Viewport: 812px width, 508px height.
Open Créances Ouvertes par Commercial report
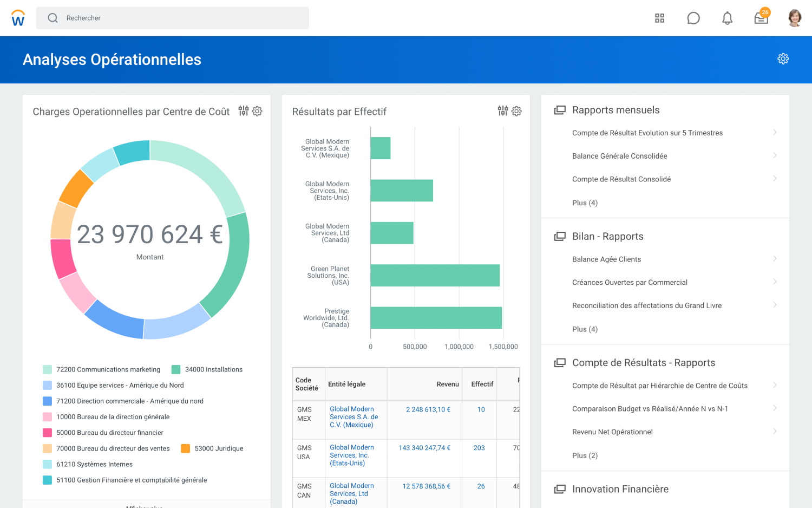click(630, 282)
